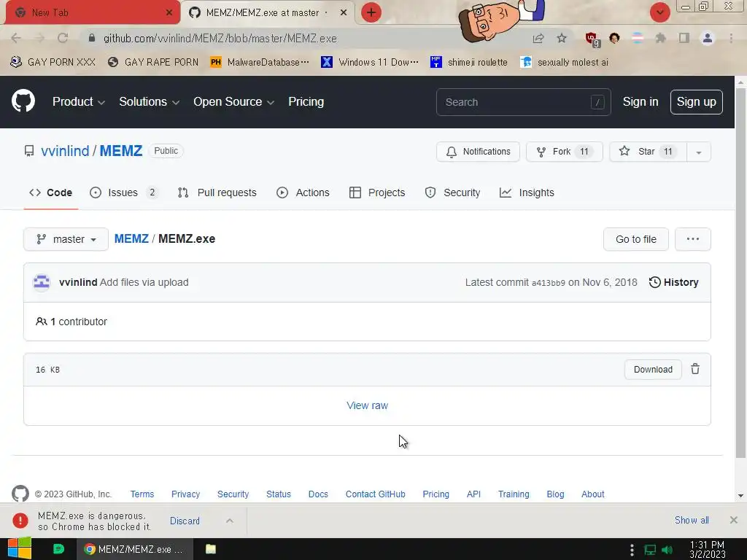Switch to the Insights tab

point(527,192)
